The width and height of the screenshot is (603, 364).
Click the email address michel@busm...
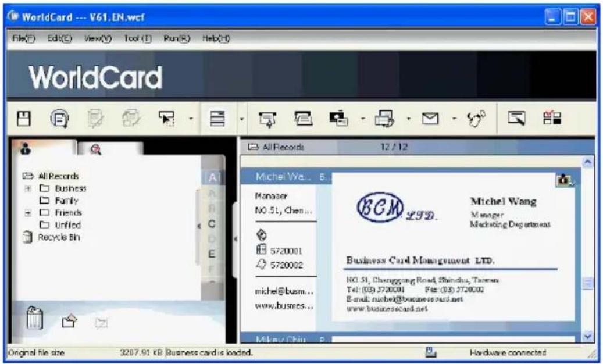284,291
